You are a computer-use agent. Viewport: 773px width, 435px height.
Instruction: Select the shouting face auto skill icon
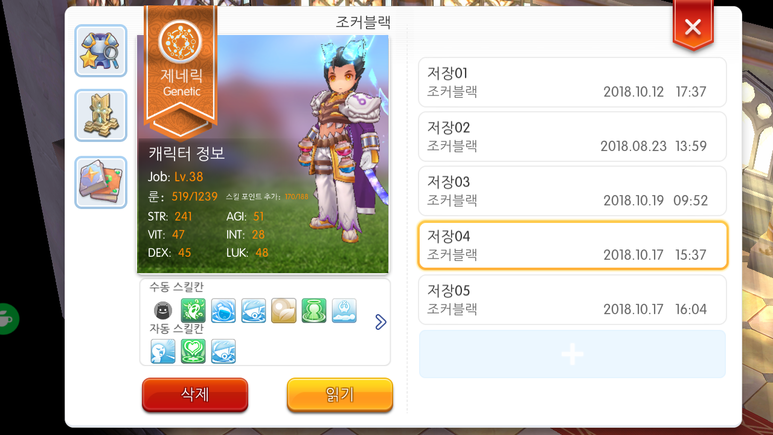(x=163, y=351)
